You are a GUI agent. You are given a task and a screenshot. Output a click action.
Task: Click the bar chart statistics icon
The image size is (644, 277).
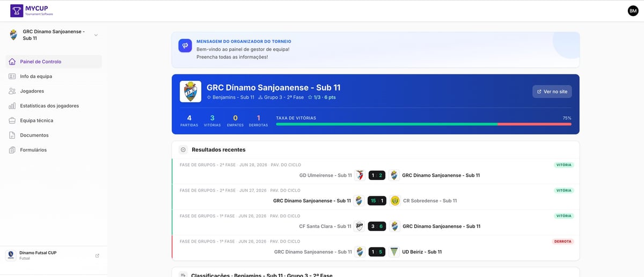(12, 106)
